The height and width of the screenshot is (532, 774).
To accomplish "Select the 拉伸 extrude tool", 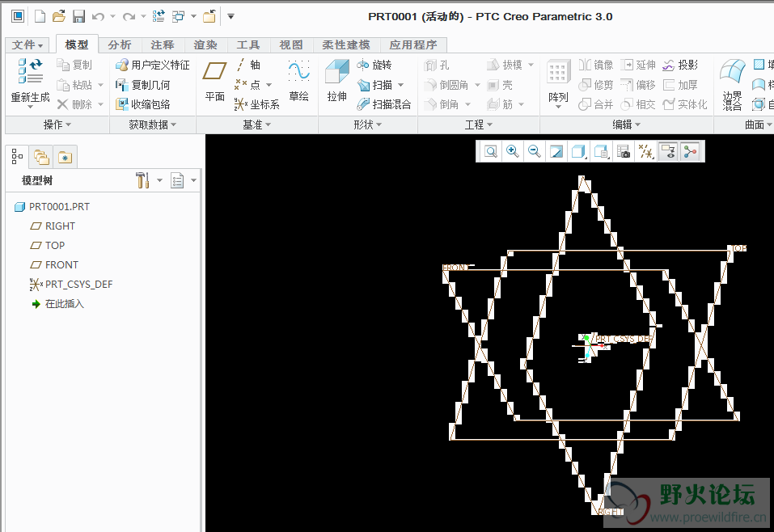I will click(x=337, y=82).
